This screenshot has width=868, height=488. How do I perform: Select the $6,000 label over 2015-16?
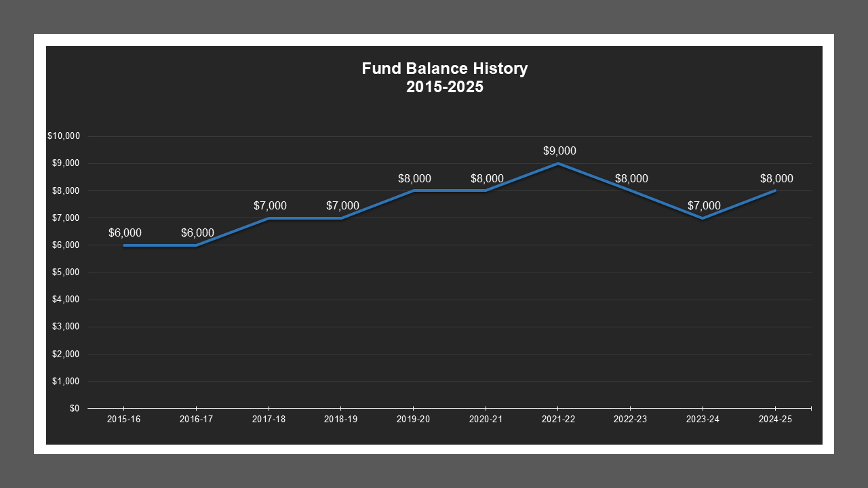pyautogui.click(x=125, y=232)
